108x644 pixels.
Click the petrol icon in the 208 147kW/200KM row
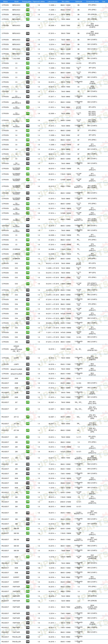(28, 452)
